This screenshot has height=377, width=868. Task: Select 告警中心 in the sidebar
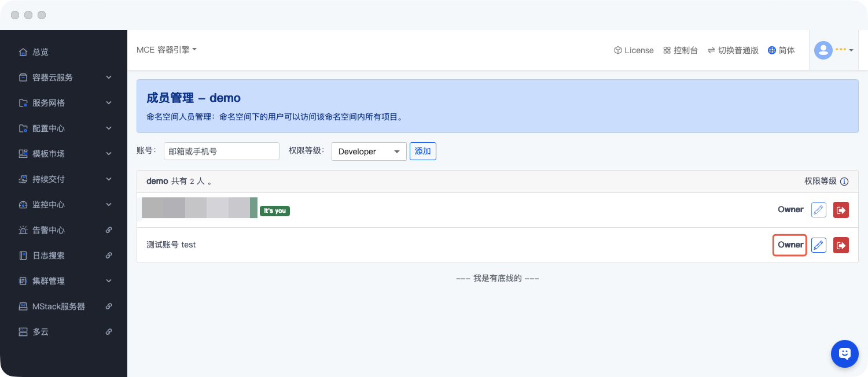click(x=49, y=230)
